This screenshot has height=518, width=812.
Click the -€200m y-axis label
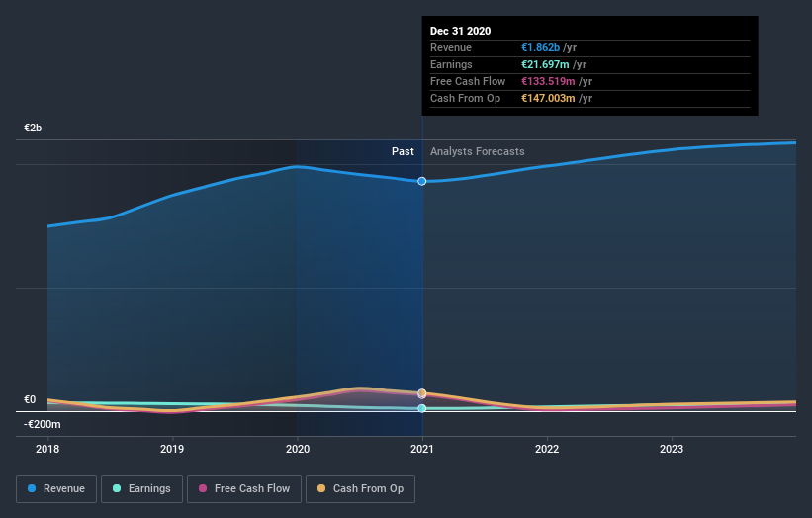point(42,424)
